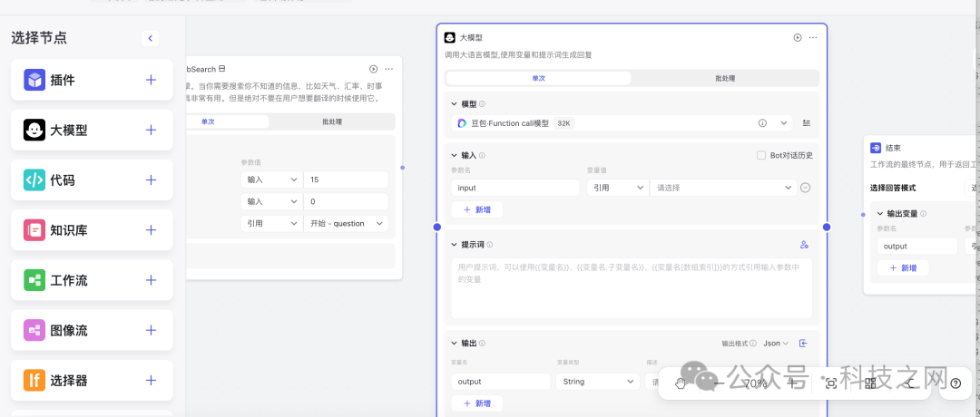Click 新增 under the output variable row
The height and width of the screenshot is (417, 980).
477,403
